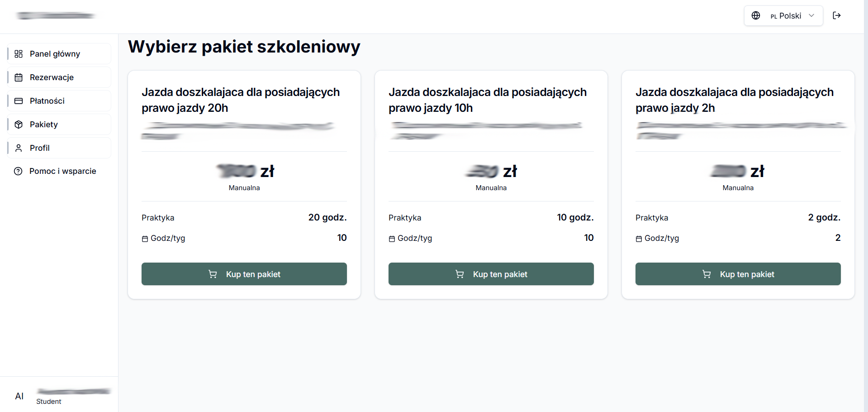Click the person icon next to Profil
The height and width of the screenshot is (412, 868).
pyautogui.click(x=19, y=148)
